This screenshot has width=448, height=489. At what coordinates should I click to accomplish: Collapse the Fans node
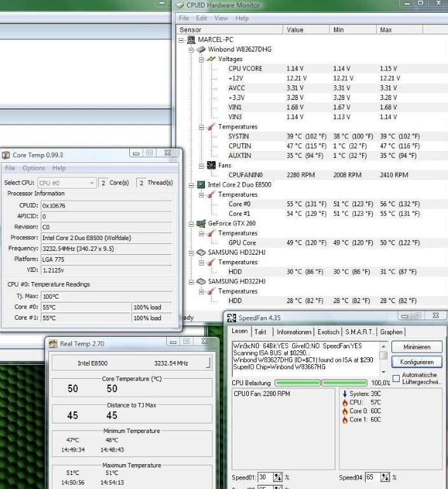pyautogui.click(x=201, y=166)
